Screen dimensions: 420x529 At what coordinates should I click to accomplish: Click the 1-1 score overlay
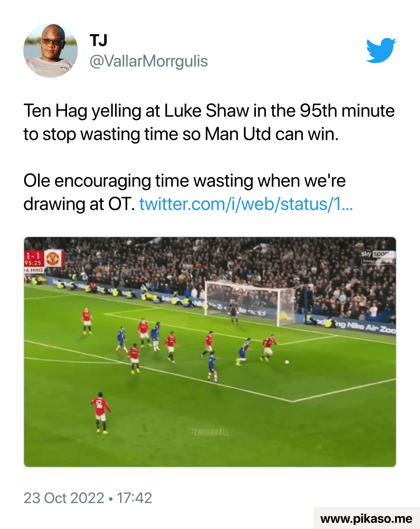click(33, 255)
